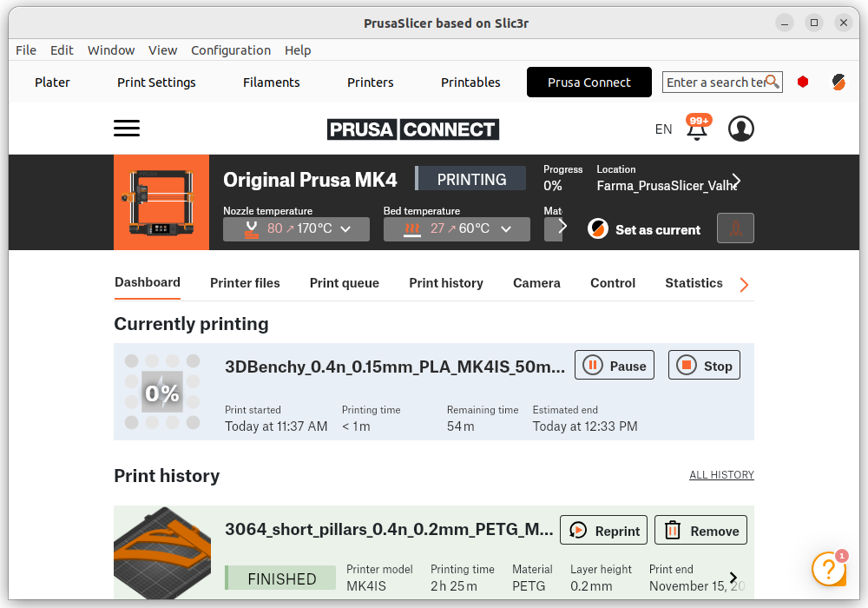Select the Prusa Connect tab
The width and height of the screenshot is (868, 608).
589,83
